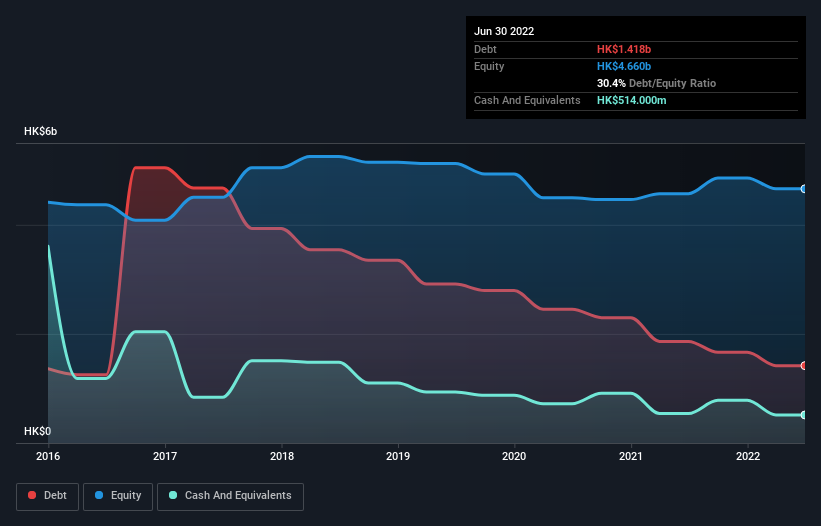The height and width of the screenshot is (526, 821).
Task: Click the 30.4% Debt/Equity Ratio text
Action: click(656, 83)
